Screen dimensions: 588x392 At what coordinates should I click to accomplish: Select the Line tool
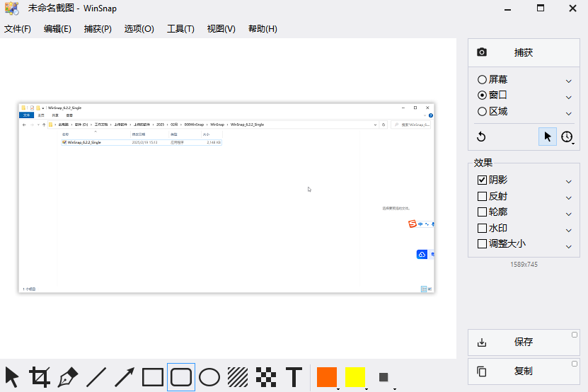[96, 377]
